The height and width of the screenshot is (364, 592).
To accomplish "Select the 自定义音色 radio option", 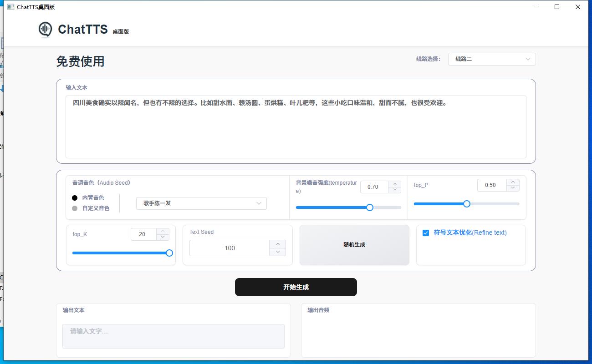I will click(x=75, y=208).
